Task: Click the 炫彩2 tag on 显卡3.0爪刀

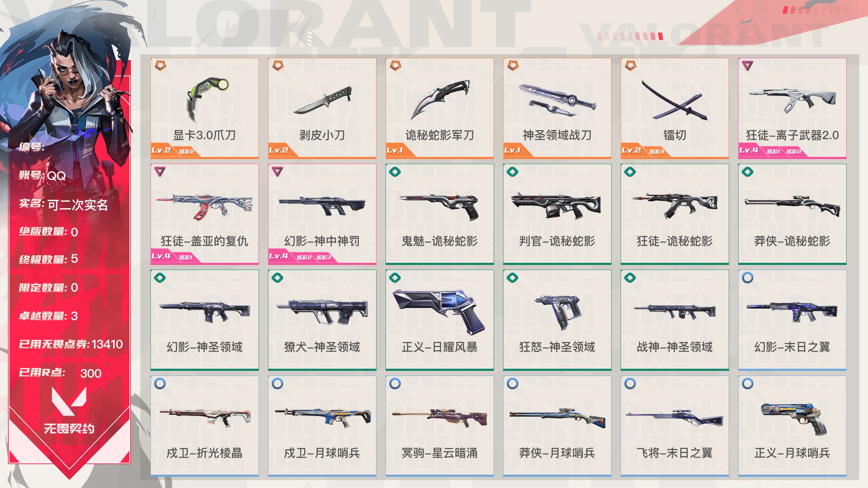Action: click(x=187, y=151)
